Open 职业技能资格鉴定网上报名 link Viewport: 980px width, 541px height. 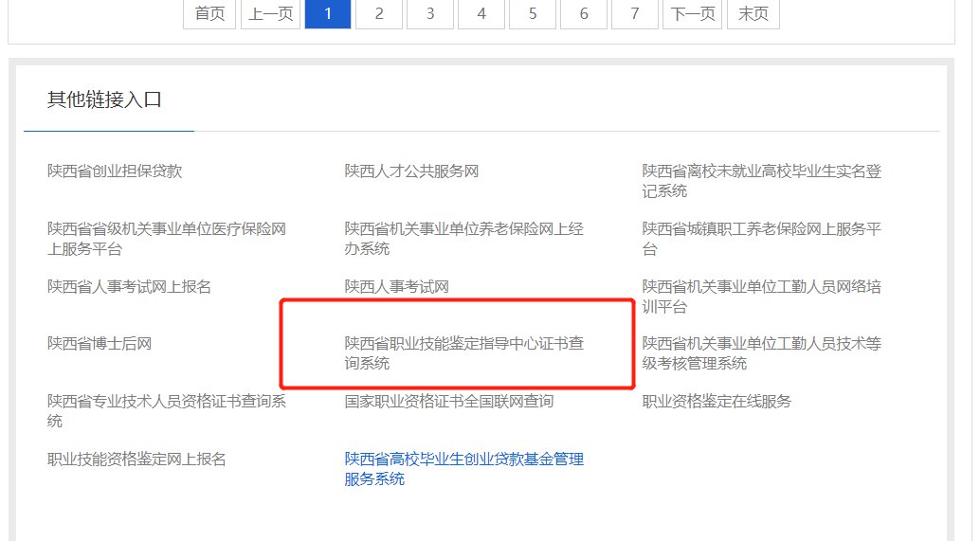pos(136,460)
